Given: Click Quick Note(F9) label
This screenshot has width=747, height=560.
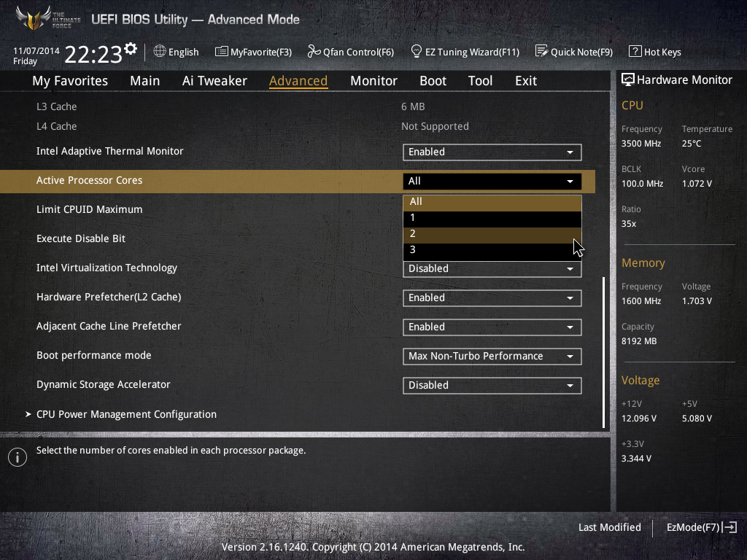Looking at the screenshot, I should [581, 52].
